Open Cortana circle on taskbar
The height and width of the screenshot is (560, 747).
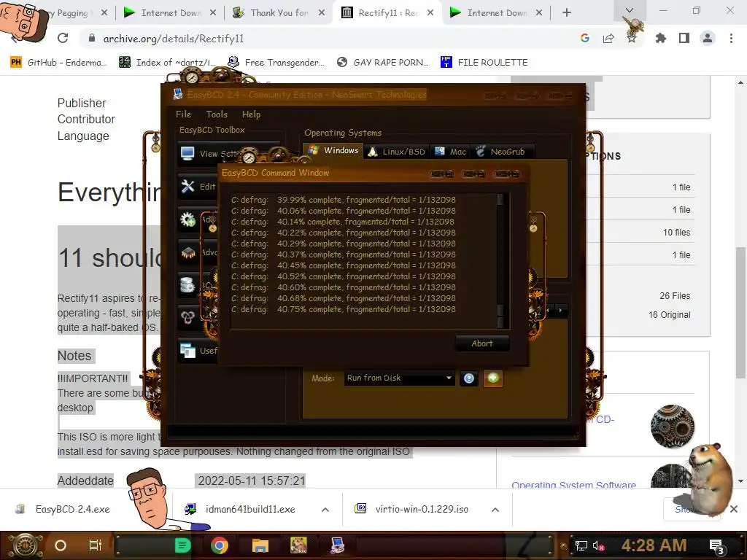pos(61,545)
